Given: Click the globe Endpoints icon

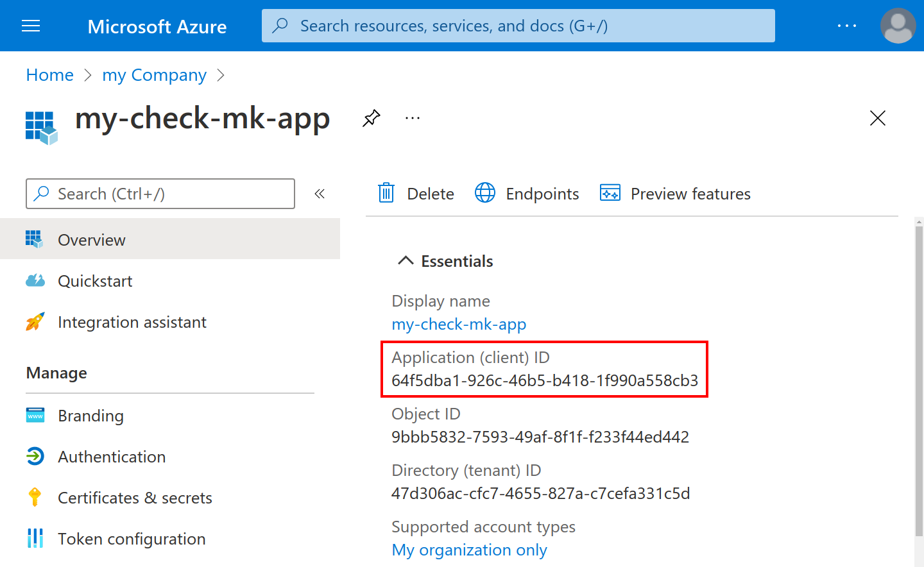Looking at the screenshot, I should click(x=485, y=192).
